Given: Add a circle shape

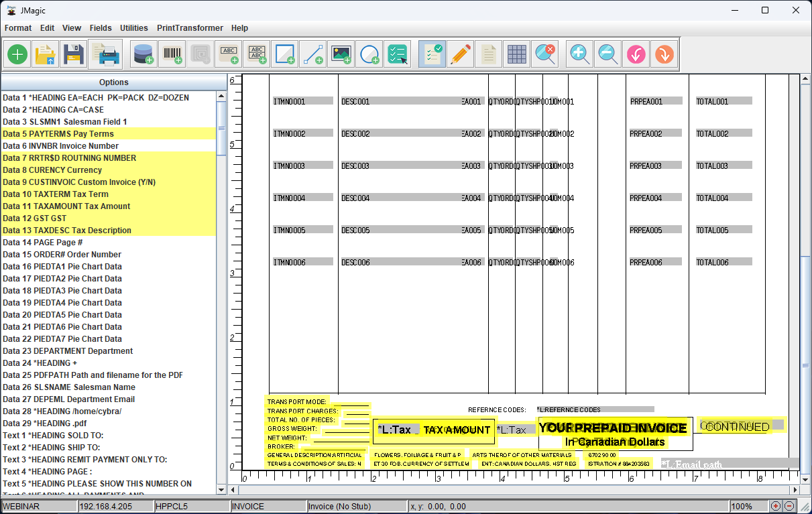Looking at the screenshot, I should pos(369,54).
